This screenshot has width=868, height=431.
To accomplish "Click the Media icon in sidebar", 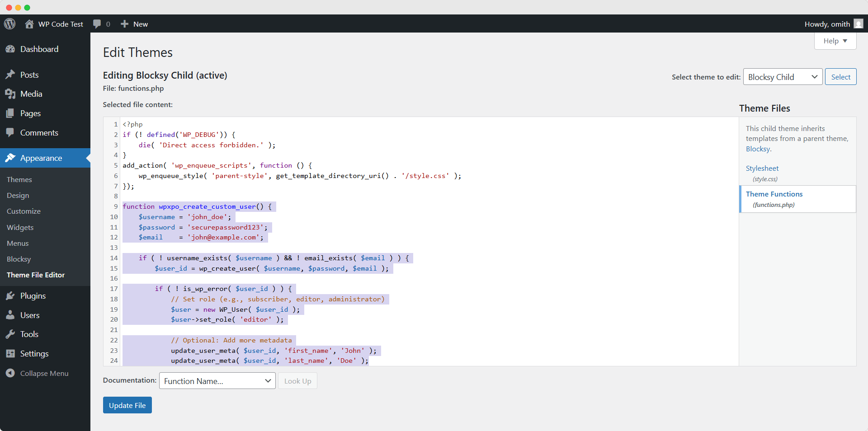I will [10, 94].
